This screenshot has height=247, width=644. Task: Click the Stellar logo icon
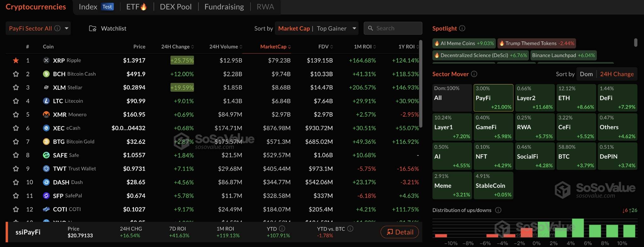point(46,87)
